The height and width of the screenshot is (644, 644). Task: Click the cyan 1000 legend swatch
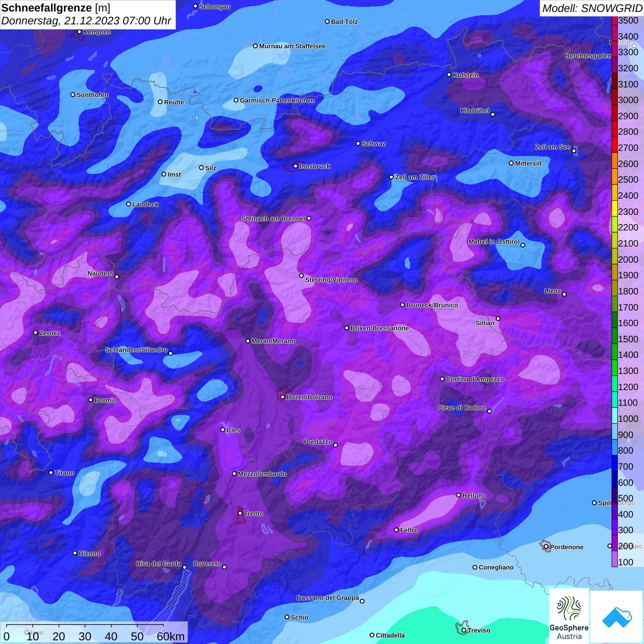(x=615, y=415)
